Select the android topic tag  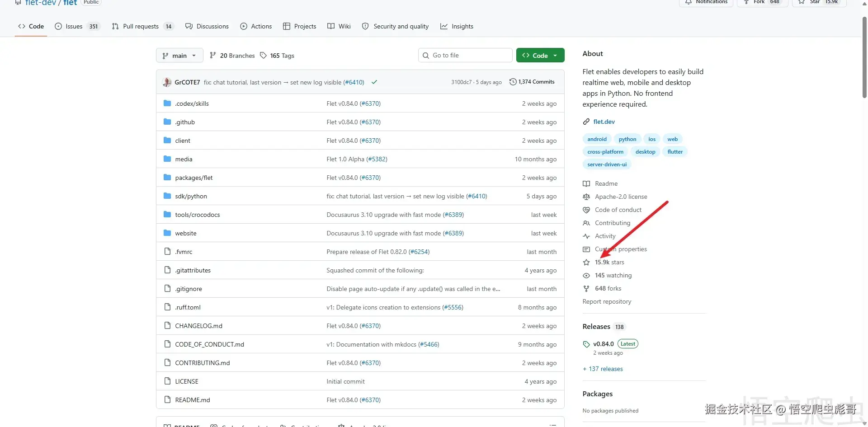[597, 139]
